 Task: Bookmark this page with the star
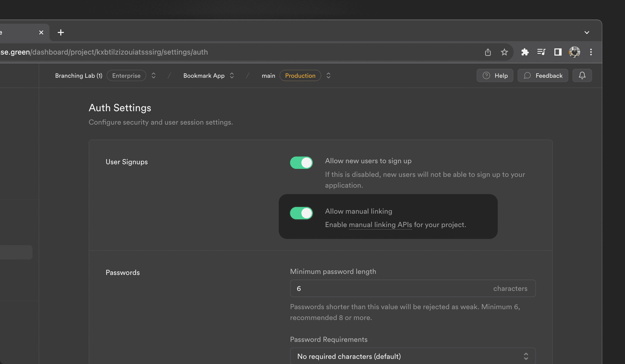[504, 52]
